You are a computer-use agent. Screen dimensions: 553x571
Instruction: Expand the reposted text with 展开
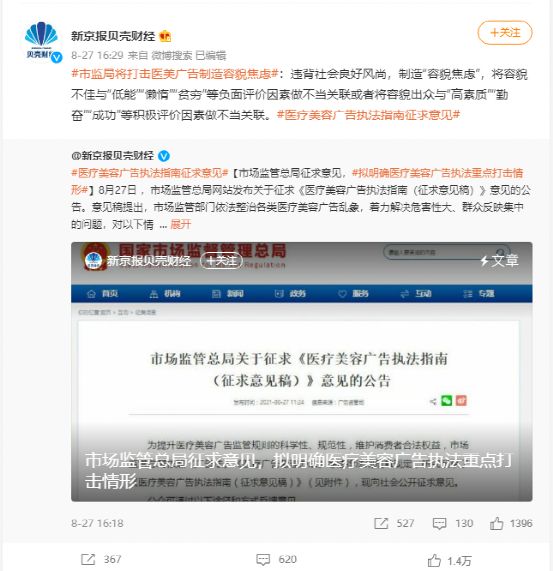[181, 224]
